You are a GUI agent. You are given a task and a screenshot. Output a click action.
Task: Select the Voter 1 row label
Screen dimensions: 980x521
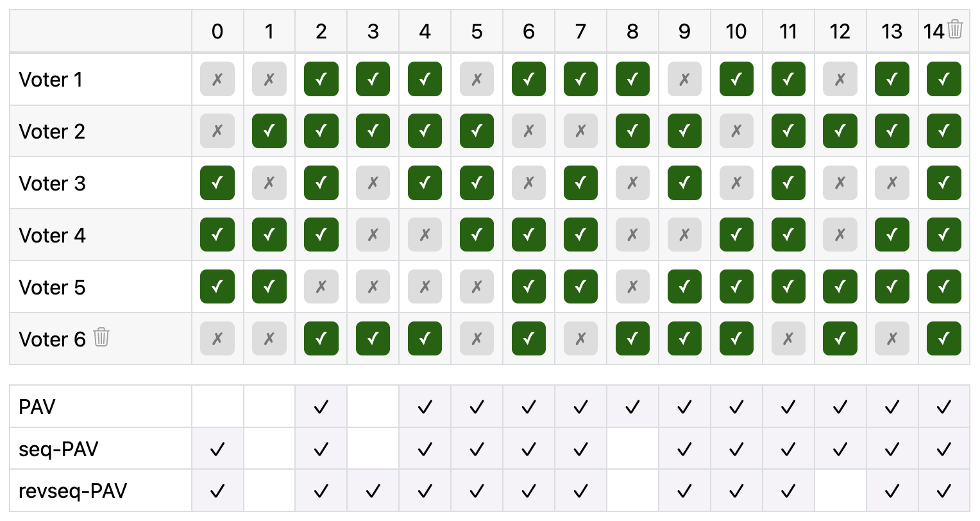coord(51,79)
